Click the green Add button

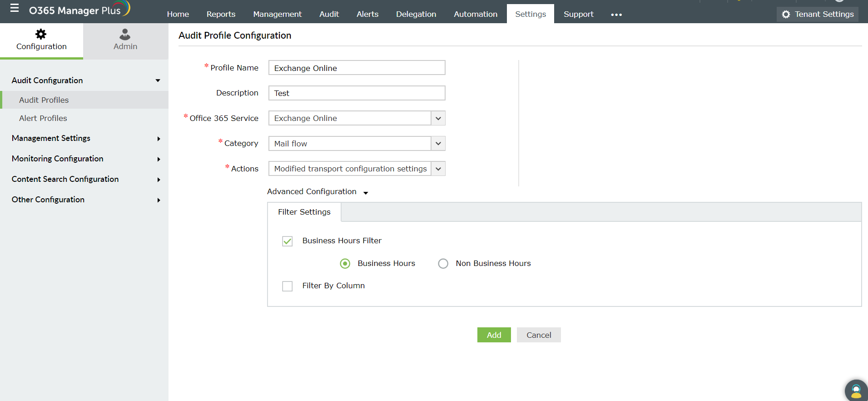click(494, 335)
